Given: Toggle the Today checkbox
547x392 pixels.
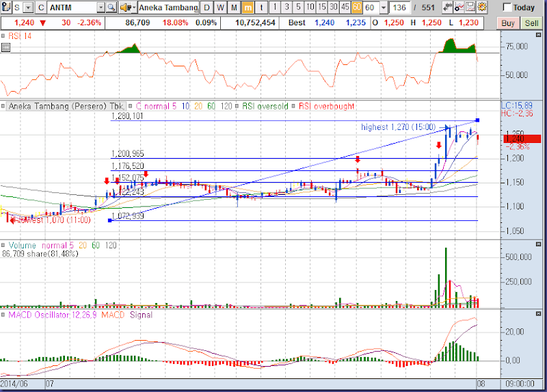Looking at the screenshot, I should coord(507,8).
